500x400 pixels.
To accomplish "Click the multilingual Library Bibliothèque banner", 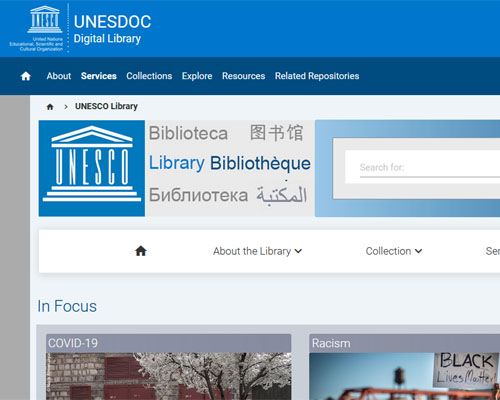I will [230, 168].
